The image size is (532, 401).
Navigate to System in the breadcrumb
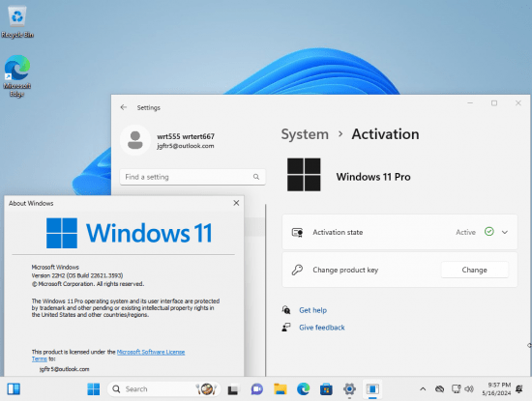(305, 134)
